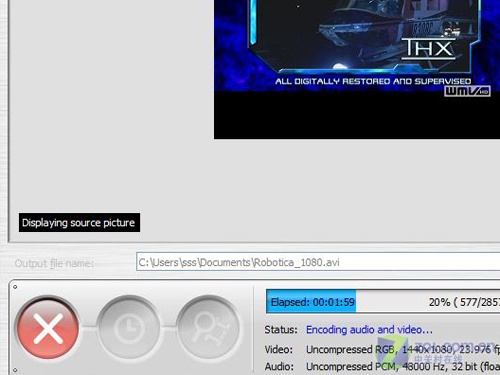Click the red cancel encoding button

pyautogui.click(x=48, y=328)
